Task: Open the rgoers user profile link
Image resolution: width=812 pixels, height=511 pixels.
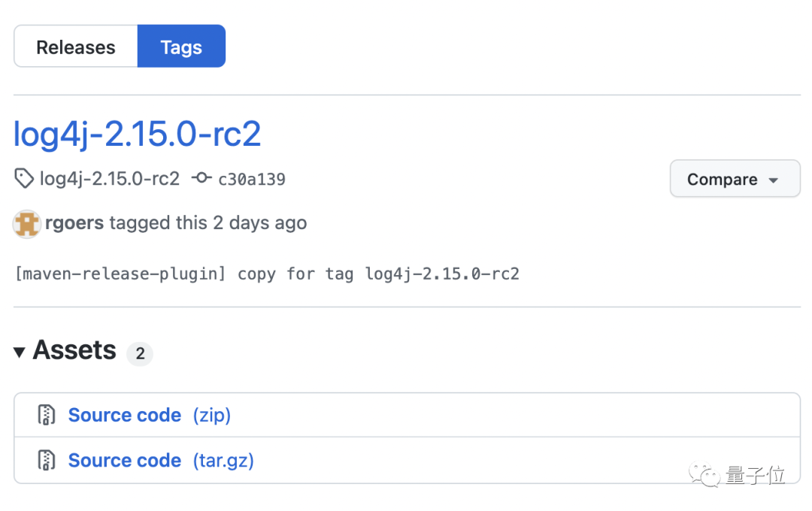Action: coord(74,223)
